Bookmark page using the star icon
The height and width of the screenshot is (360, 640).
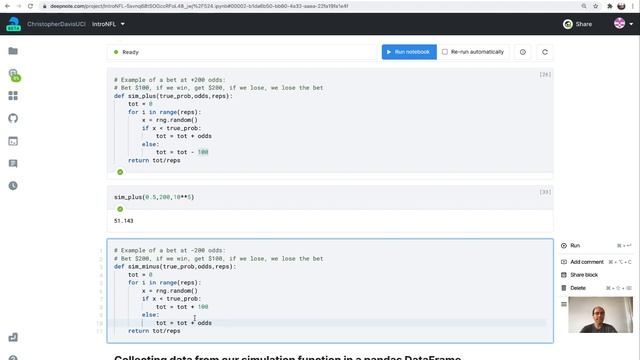pyautogui.click(x=596, y=6)
